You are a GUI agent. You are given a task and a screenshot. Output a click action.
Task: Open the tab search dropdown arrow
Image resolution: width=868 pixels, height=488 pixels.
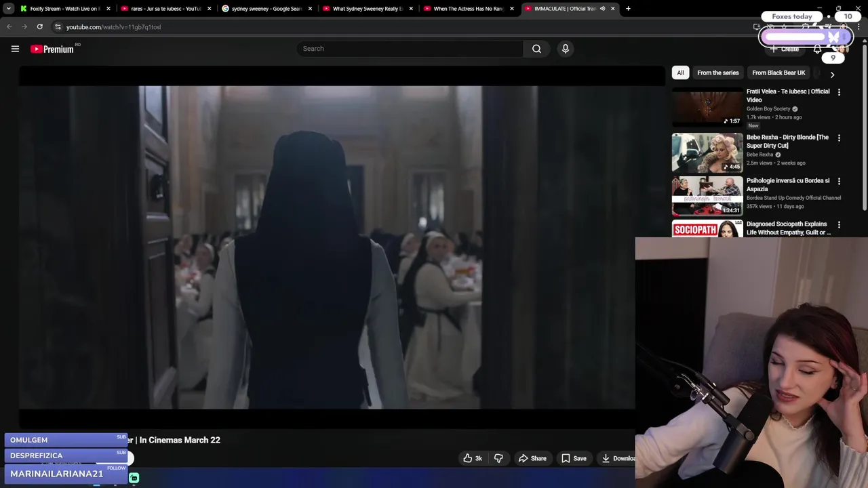point(8,9)
